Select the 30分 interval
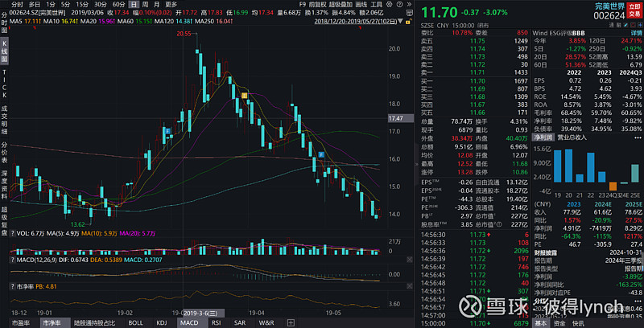The width and height of the screenshot is (644, 328). coord(101,5)
